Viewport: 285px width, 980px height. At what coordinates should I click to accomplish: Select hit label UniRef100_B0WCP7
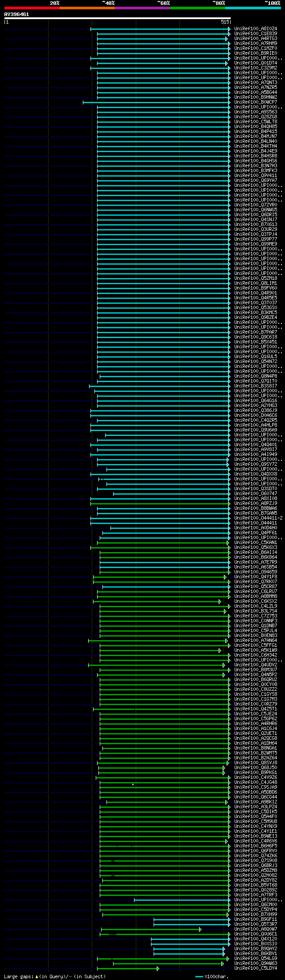(x=256, y=102)
